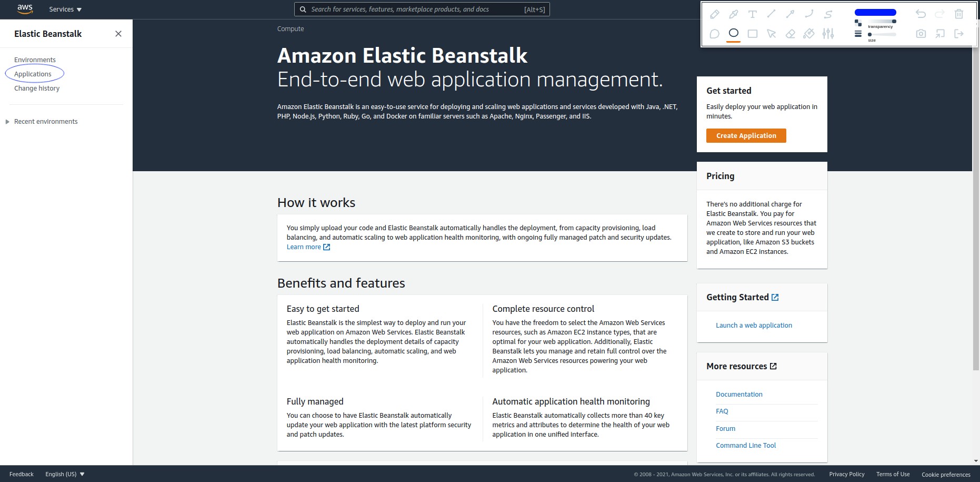Select the pencil drawing tool
Viewport: 980px width, 482px height.
714,14
